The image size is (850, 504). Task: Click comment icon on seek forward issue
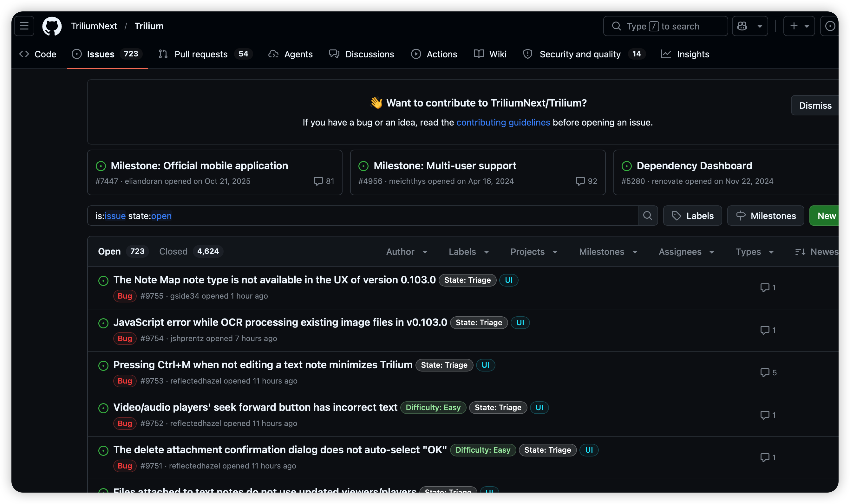click(768, 415)
